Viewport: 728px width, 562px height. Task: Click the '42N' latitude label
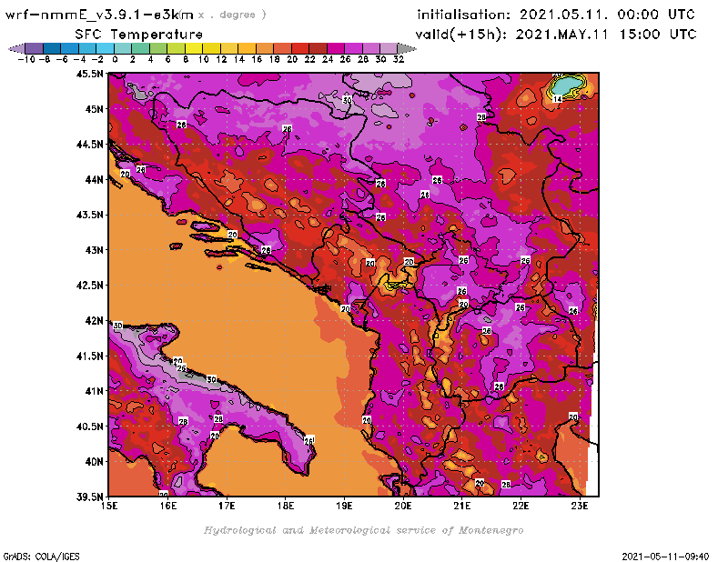[94, 321]
